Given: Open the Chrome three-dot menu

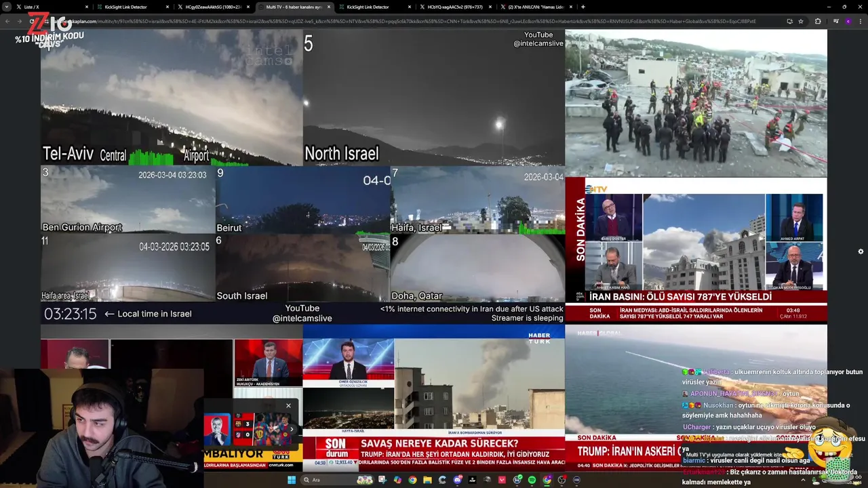Looking at the screenshot, I should pos(860,21).
